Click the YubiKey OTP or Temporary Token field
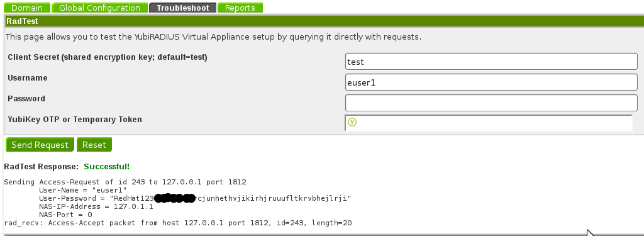The height and width of the screenshot is (236, 644). 489,123
